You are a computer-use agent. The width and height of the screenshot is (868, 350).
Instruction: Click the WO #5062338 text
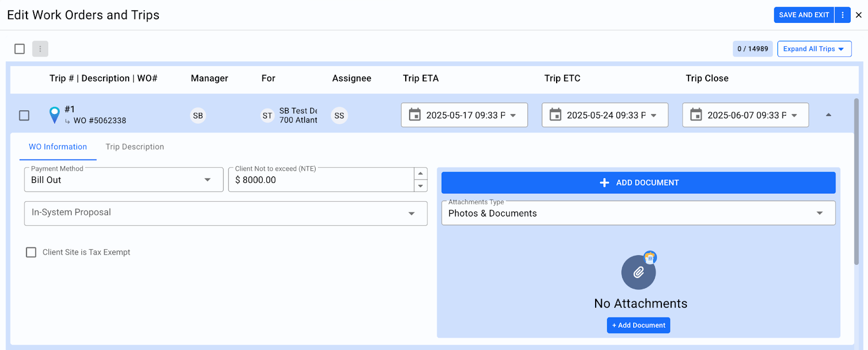point(100,120)
